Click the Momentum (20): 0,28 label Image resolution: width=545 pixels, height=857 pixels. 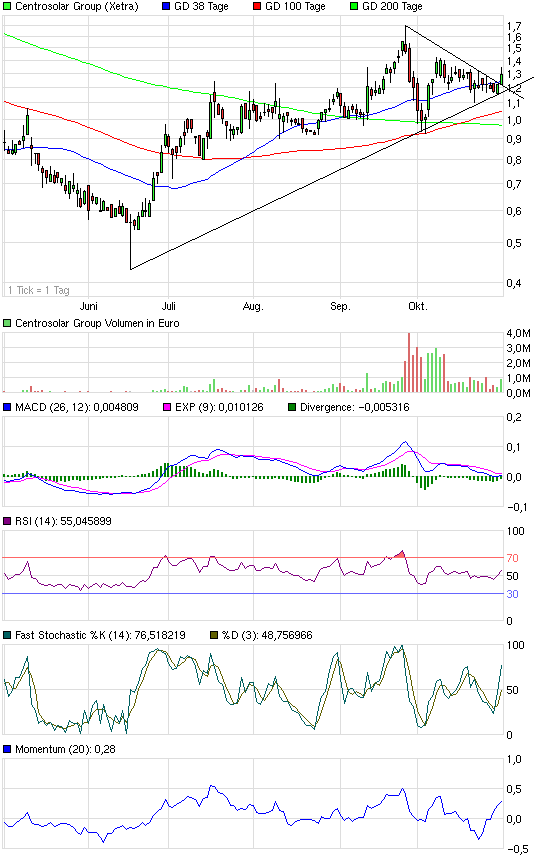(66, 749)
